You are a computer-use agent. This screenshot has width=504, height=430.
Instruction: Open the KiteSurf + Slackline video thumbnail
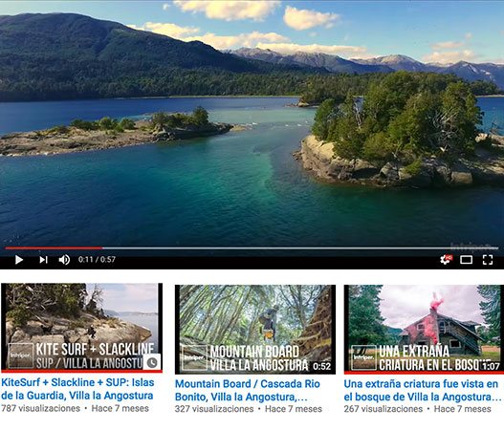pyautogui.click(x=81, y=328)
